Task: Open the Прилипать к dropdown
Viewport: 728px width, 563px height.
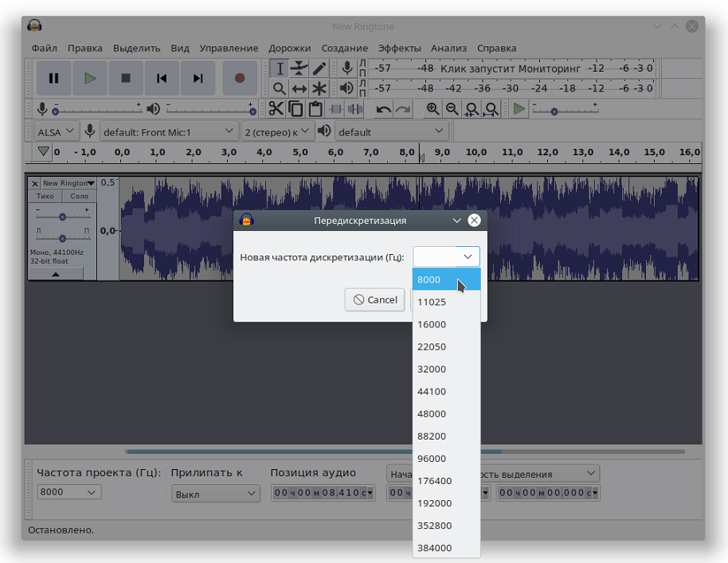Action: tap(216, 494)
